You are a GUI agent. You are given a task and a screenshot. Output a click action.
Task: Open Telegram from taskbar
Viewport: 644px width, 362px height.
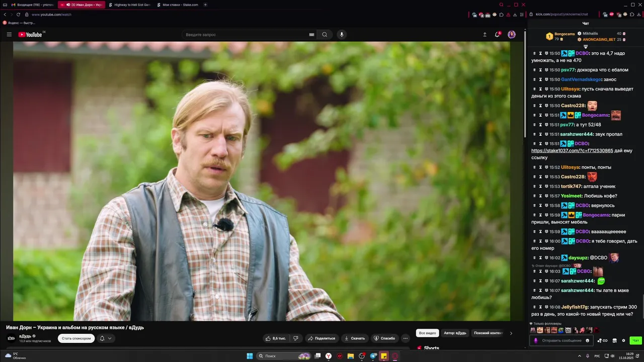(373, 356)
